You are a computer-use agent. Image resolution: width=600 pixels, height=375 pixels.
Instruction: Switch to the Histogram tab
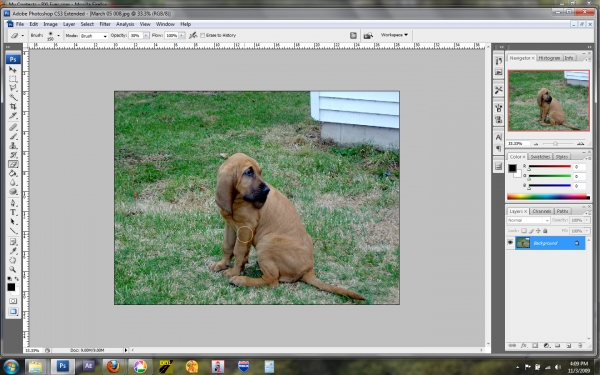(x=549, y=58)
